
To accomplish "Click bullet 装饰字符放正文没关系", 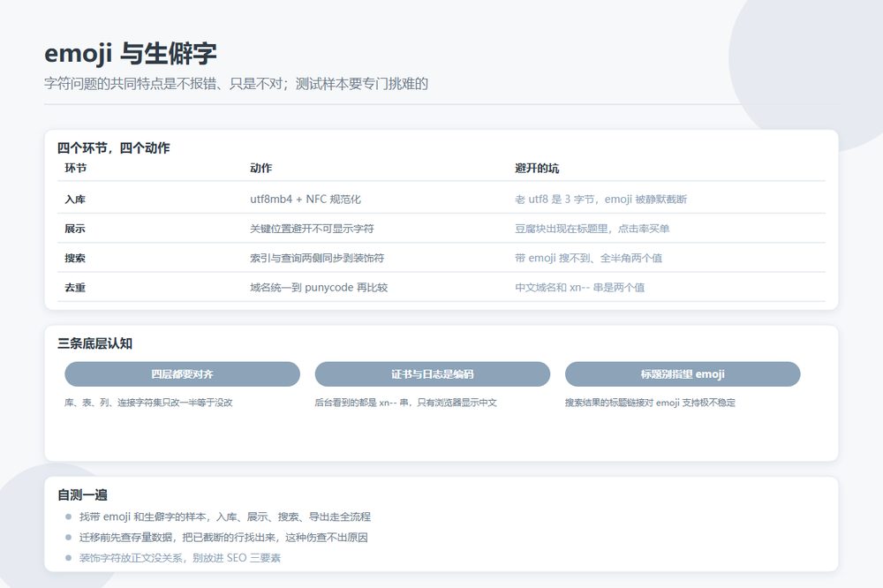I will [x=179, y=558].
